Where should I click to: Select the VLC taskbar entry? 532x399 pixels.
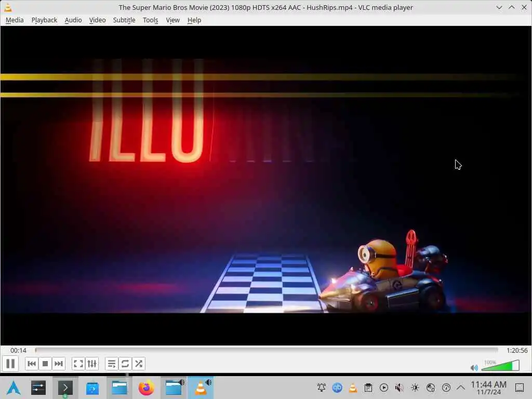coord(201,388)
